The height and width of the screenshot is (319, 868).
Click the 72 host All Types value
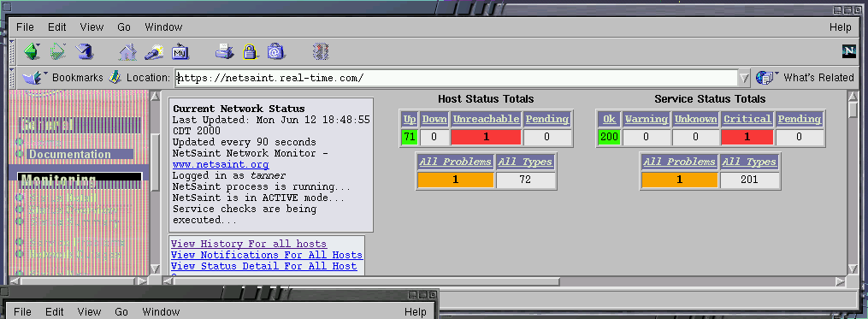pos(525,180)
